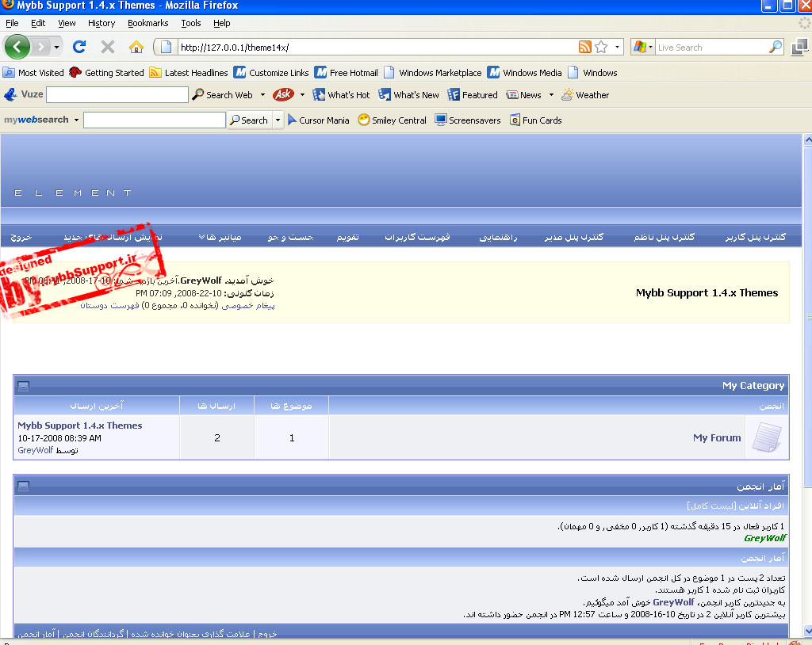Bookmark this page with the star icon
Image resolution: width=812 pixels, height=645 pixels.
(602, 47)
